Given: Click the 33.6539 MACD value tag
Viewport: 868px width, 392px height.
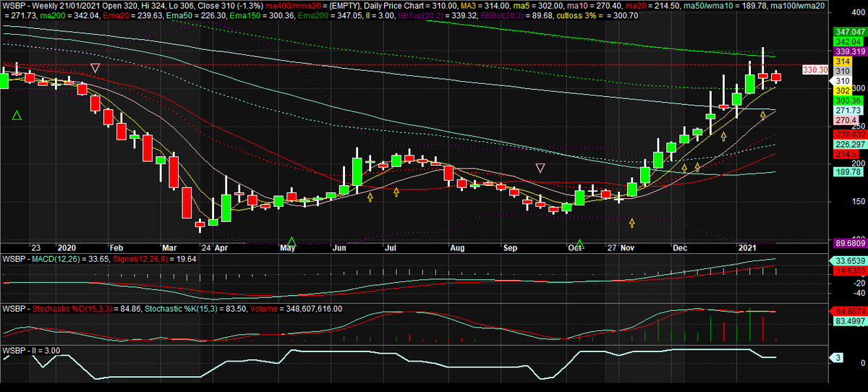Looking at the screenshot, I should 850,260.
